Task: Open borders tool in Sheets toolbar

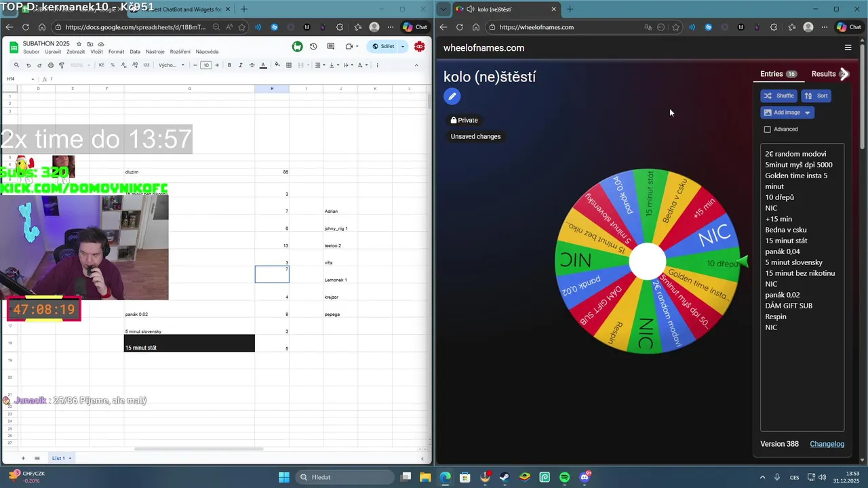Action: [x=289, y=65]
